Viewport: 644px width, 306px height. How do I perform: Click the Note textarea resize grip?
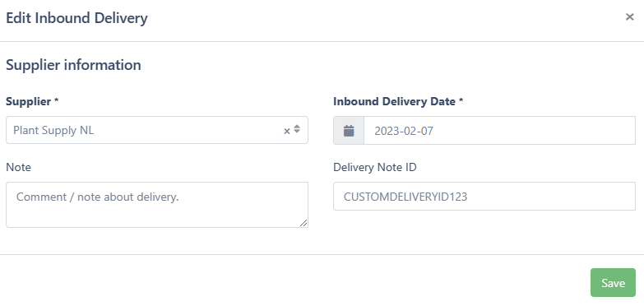pos(303,223)
